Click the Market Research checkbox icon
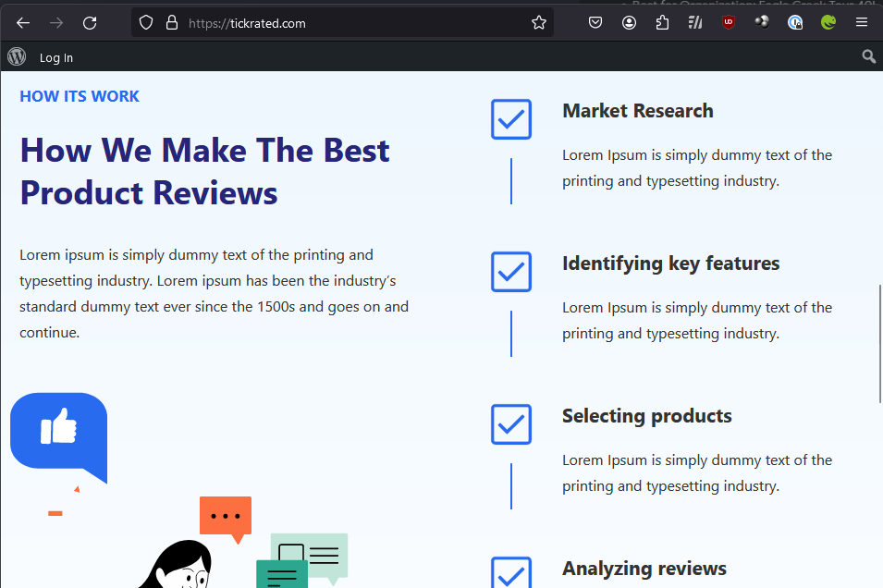883x588 pixels. tap(511, 119)
